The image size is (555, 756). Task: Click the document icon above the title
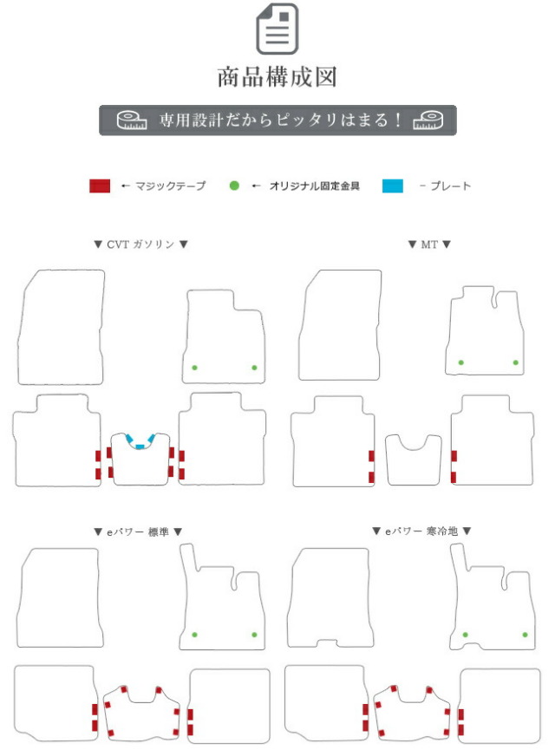277,29
